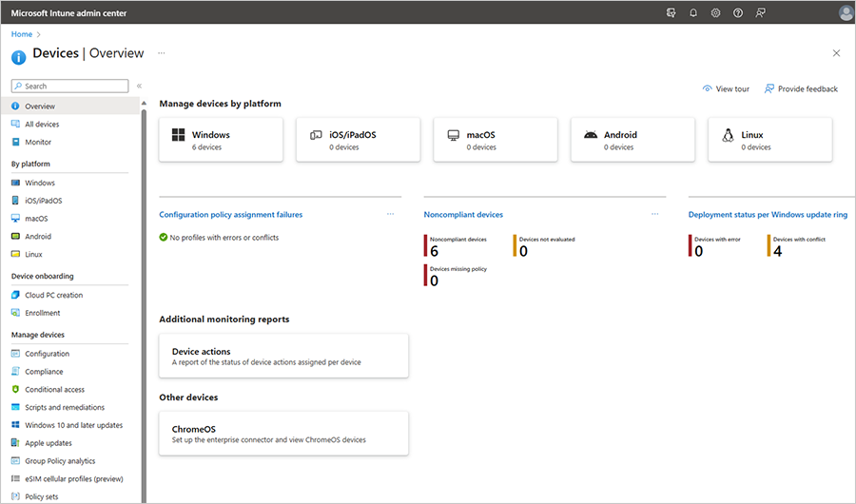Click the Enrollment icon

point(15,313)
